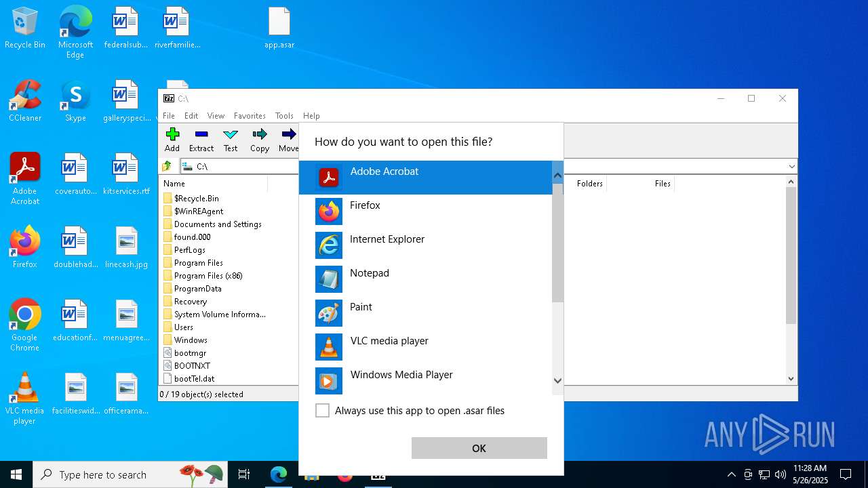Open the Tools menu in 7-Zip
The height and width of the screenshot is (488, 868).
[x=284, y=116]
